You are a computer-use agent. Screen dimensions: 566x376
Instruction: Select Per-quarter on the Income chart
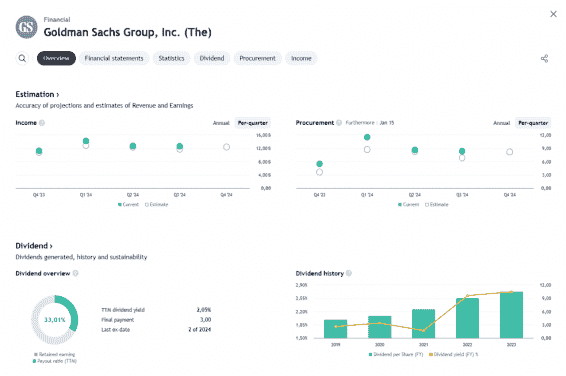pyautogui.click(x=253, y=123)
